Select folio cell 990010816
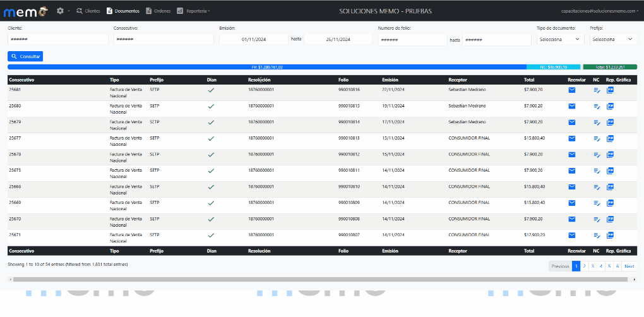Screen dimensions: 644x317 coord(349,90)
